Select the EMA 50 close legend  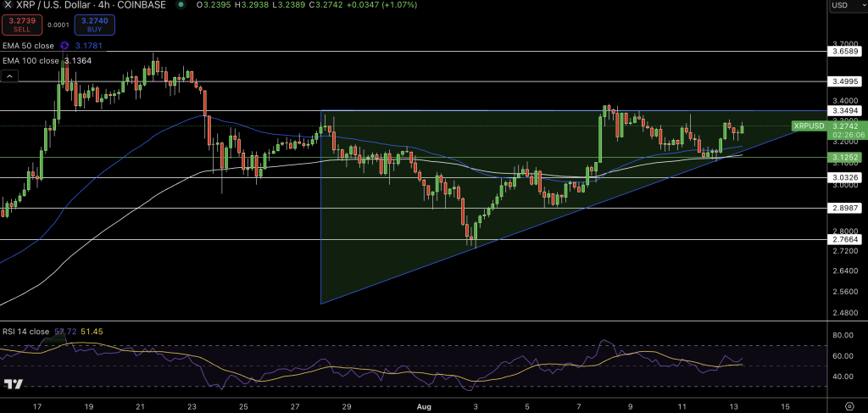(x=28, y=46)
